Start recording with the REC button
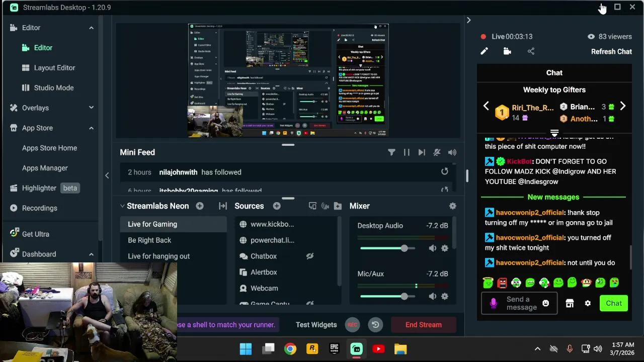 [x=352, y=325]
